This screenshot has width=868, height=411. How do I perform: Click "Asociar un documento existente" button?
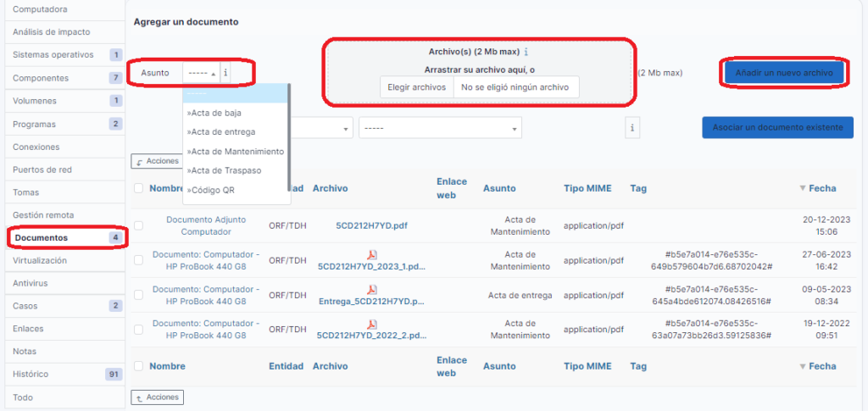[777, 128]
